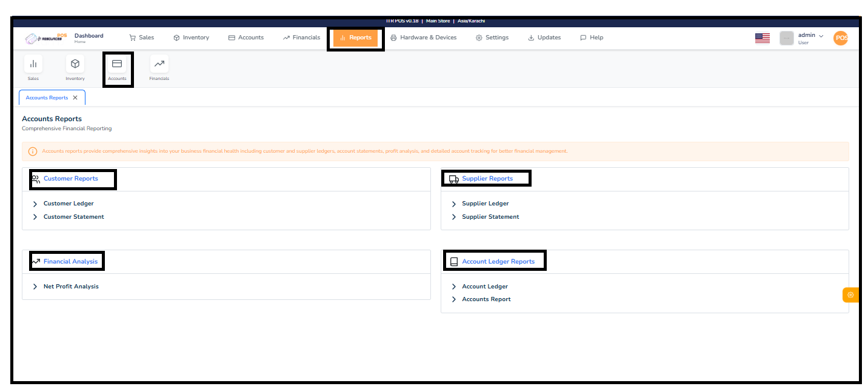Select the Inventory reports icon
Image resolution: width=868 pixels, height=389 pixels.
click(75, 68)
